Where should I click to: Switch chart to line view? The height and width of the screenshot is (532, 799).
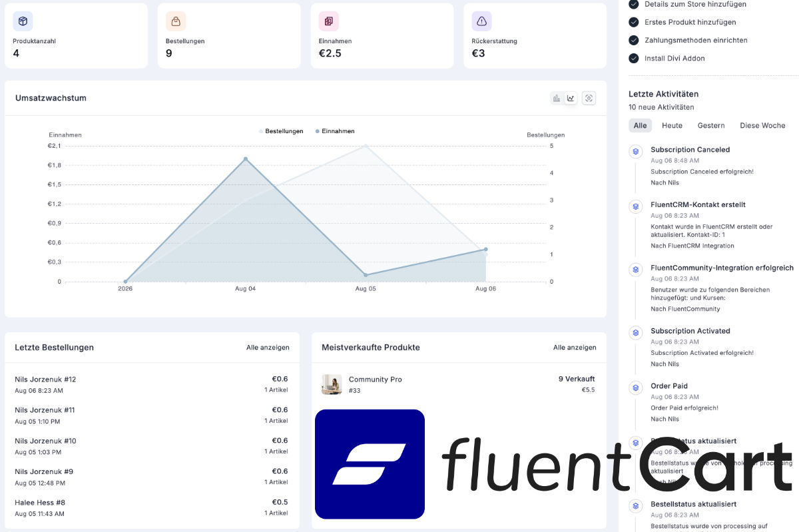point(571,99)
